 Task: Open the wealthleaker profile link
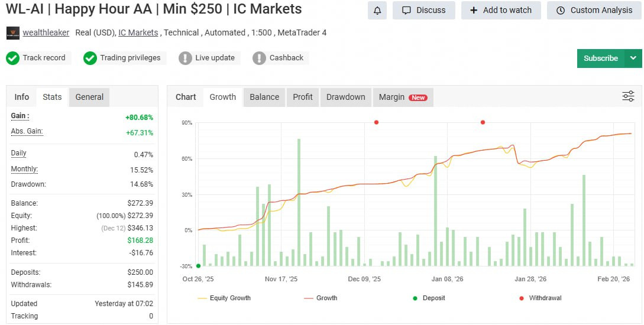tap(46, 32)
